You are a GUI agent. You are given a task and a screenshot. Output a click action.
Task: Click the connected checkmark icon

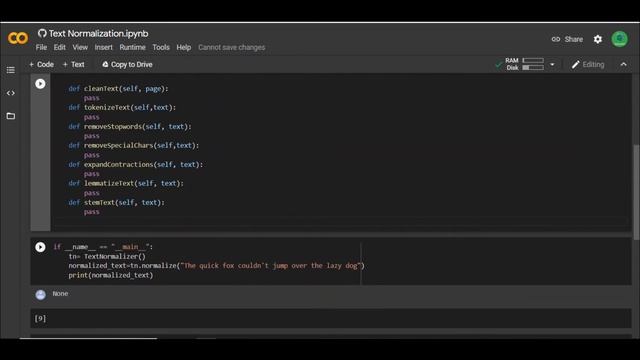pos(498,64)
